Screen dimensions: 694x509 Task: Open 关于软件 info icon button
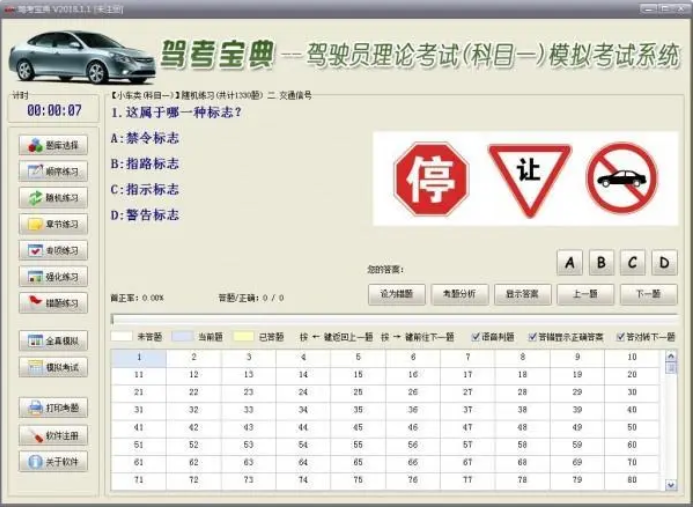tap(53, 462)
